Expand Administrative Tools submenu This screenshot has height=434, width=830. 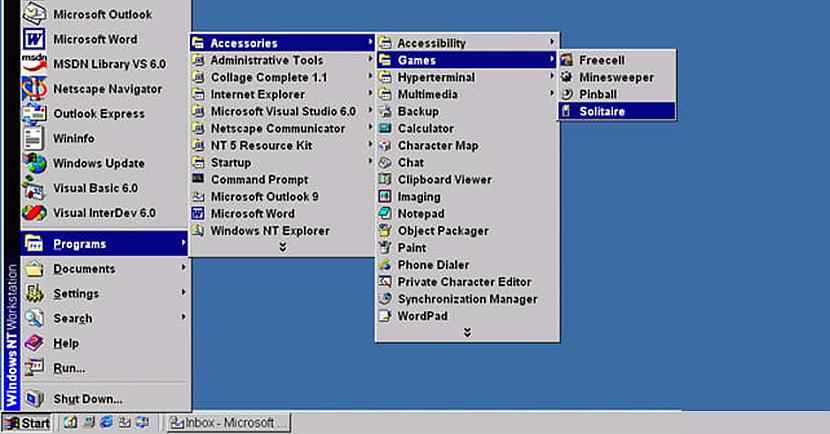click(282, 60)
